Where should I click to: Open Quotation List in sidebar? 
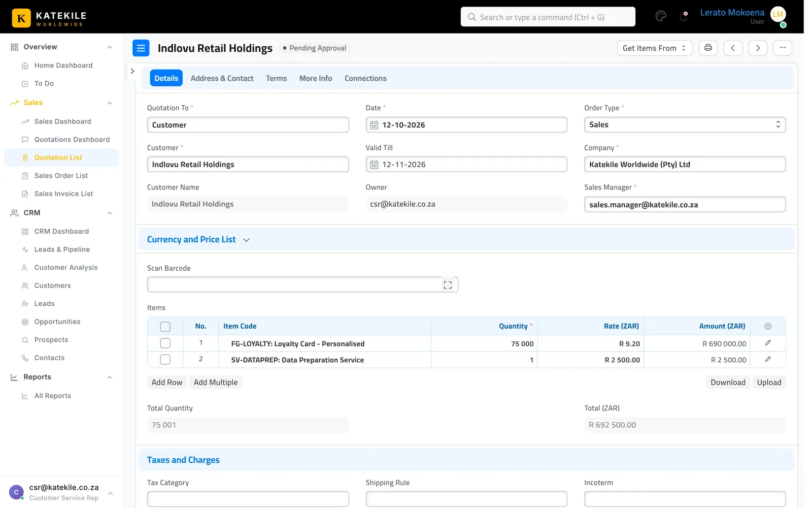click(x=61, y=157)
